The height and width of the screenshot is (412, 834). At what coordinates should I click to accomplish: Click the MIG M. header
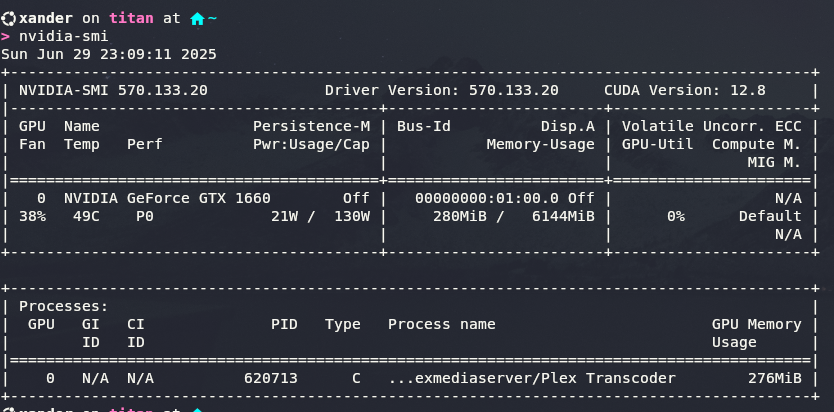click(x=775, y=163)
